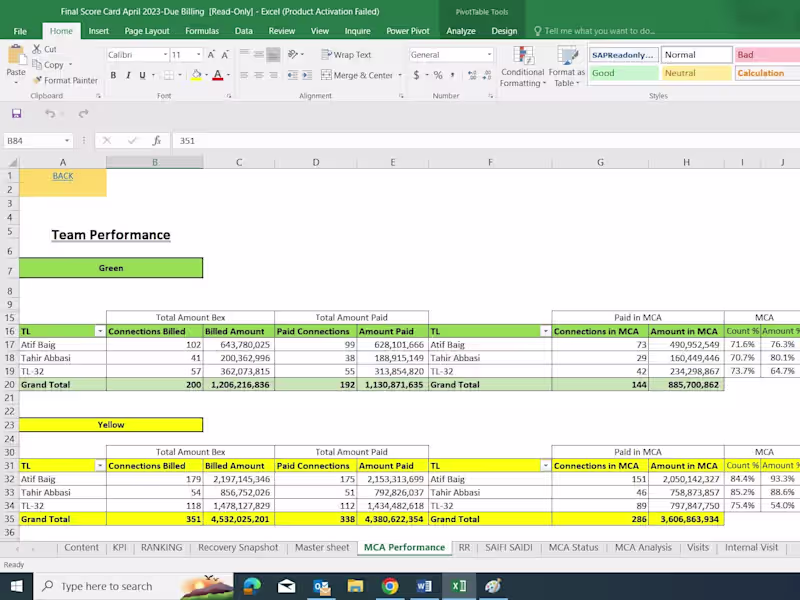
Task: Open Format as Table gallery
Action: tap(567, 64)
